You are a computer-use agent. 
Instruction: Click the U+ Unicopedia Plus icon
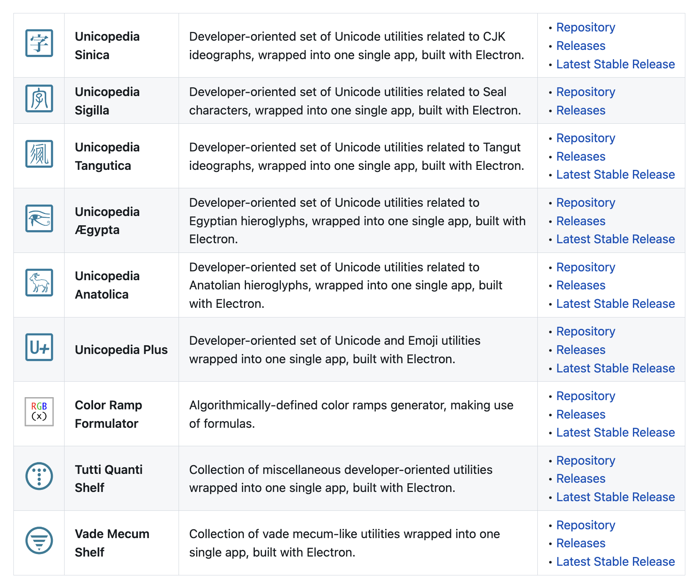[x=39, y=347]
